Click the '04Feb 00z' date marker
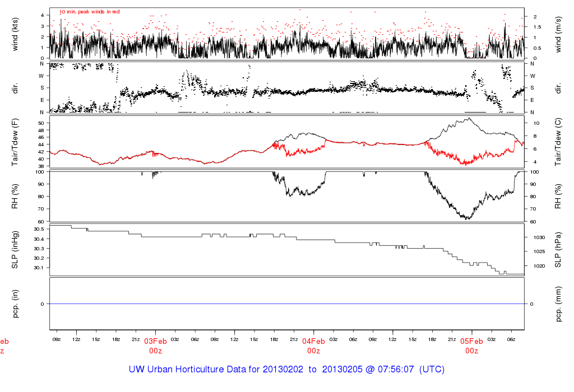This screenshot has height=392, width=574. point(314,346)
